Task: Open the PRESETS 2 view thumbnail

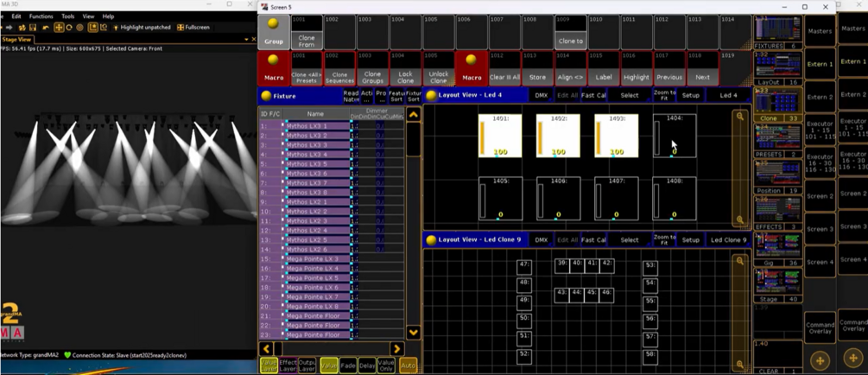Action: point(778,141)
